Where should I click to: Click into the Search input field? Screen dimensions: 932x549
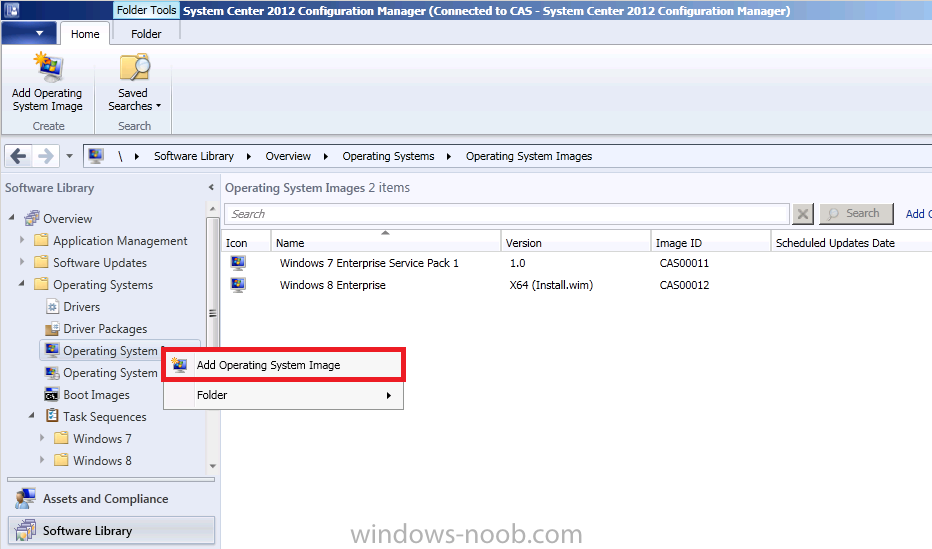507,214
